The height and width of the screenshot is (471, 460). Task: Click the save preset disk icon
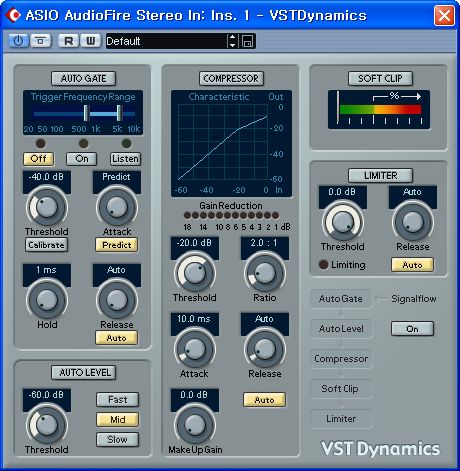tap(247, 41)
